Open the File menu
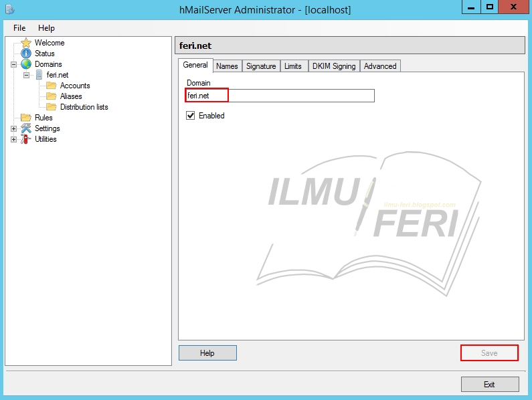 point(19,28)
